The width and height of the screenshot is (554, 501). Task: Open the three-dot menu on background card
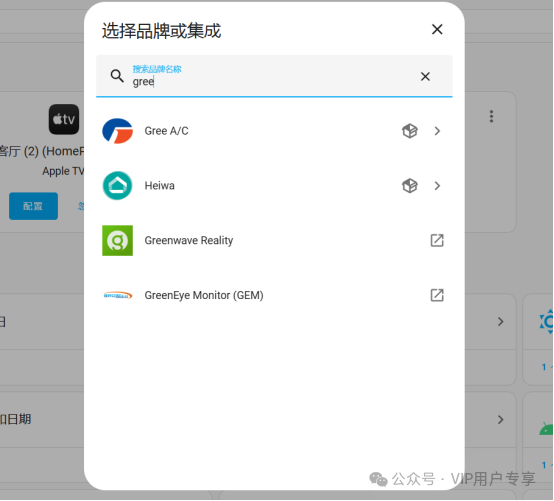coord(491,116)
